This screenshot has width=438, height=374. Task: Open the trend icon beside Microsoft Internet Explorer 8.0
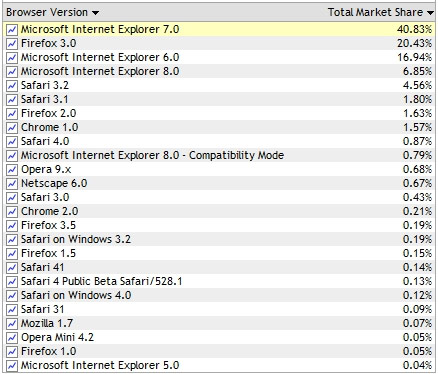point(12,72)
